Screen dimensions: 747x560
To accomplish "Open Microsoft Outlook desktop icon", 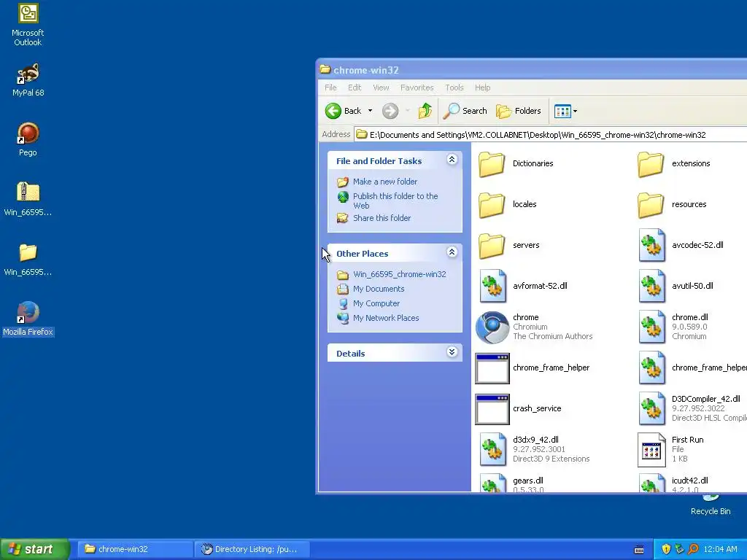I will 28,25.
